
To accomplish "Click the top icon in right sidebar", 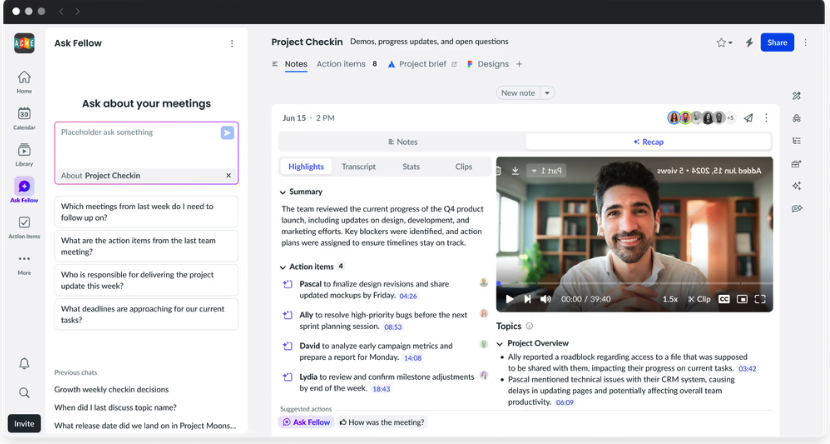I will pyautogui.click(x=796, y=96).
